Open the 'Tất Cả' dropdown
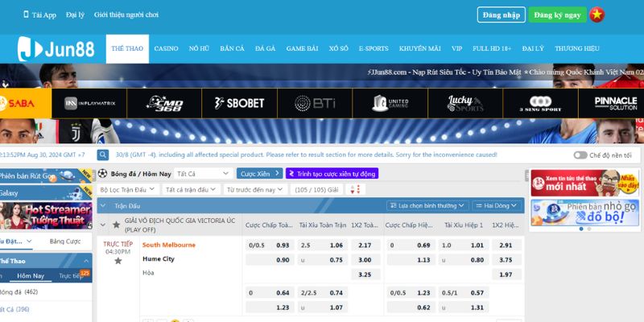The height and width of the screenshot is (322, 644). (204, 173)
